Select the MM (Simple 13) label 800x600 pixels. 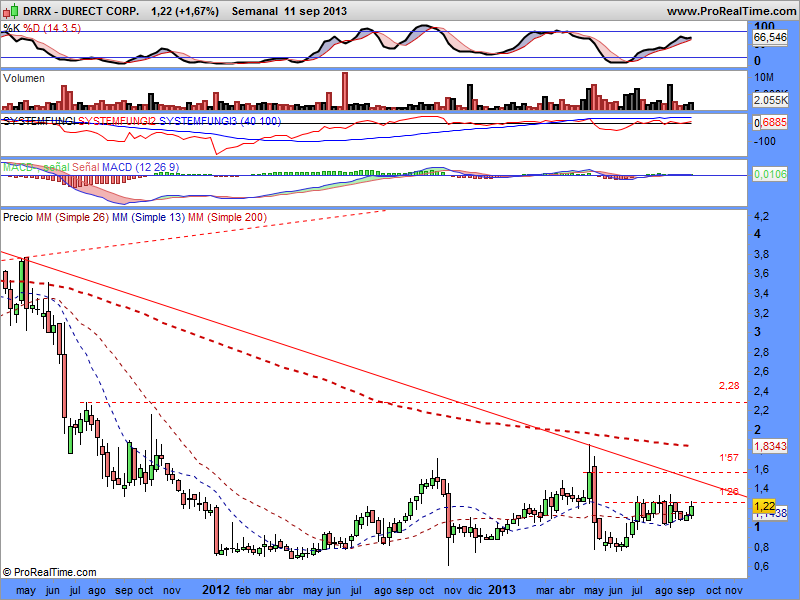[x=148, y=217]
